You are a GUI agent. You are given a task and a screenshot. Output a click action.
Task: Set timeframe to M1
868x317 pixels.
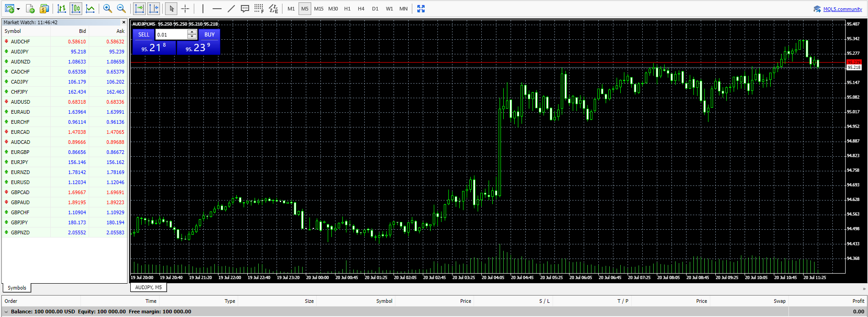291,9
